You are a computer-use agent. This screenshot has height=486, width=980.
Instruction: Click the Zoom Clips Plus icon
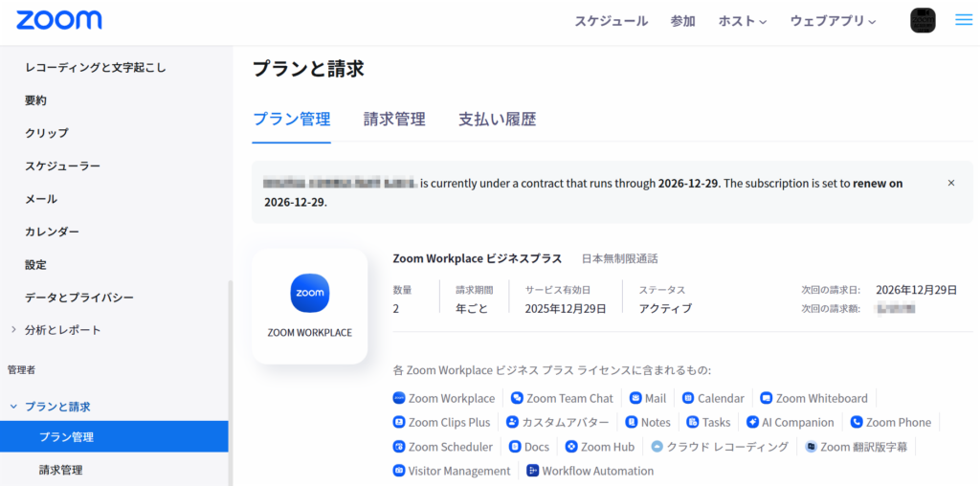399,422
